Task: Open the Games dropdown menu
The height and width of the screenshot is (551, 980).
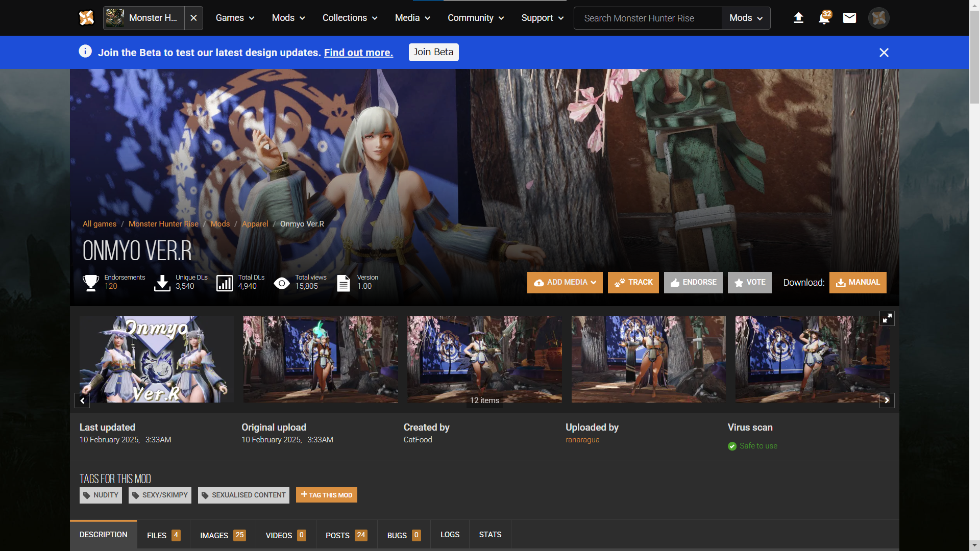Action: pyautogui.click(x=235, y=18)
